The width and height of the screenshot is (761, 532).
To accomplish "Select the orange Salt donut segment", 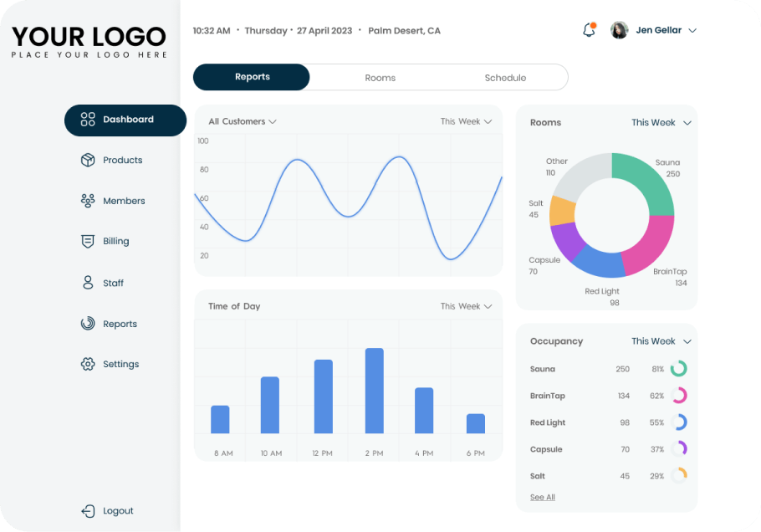I will point(563,211).
